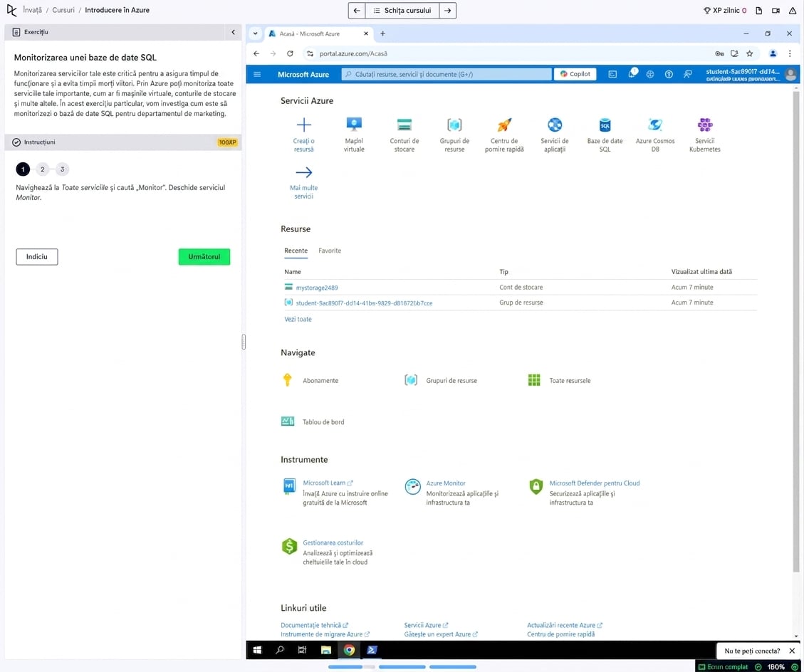Open Conturi de stocare service
Viewport: 804px width, 672px height.
(x=404, y=125)
